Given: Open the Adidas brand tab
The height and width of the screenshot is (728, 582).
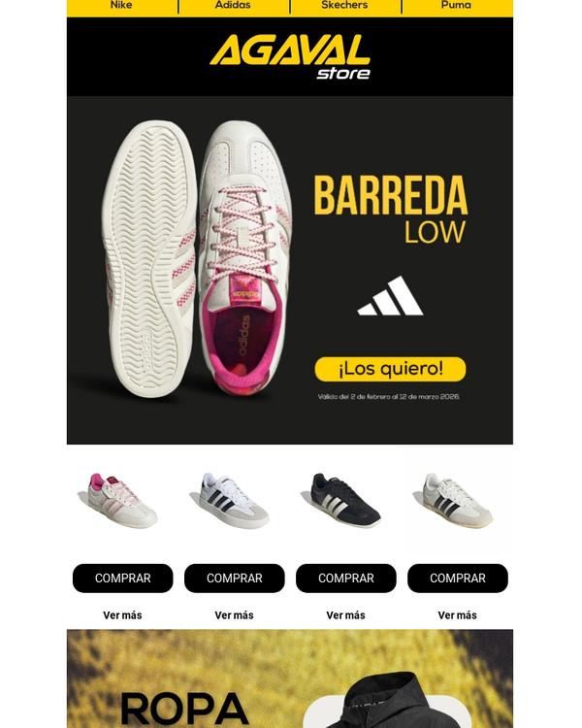Looking at the screenshot, I should (x=233, y=5).
